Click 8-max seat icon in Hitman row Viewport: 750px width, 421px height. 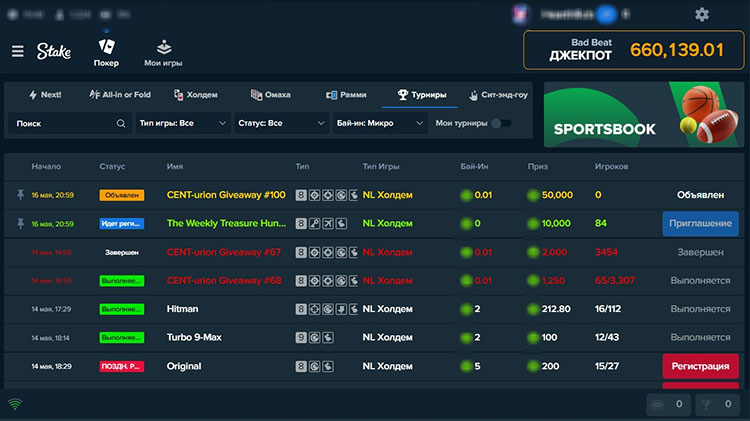point(300,309)
